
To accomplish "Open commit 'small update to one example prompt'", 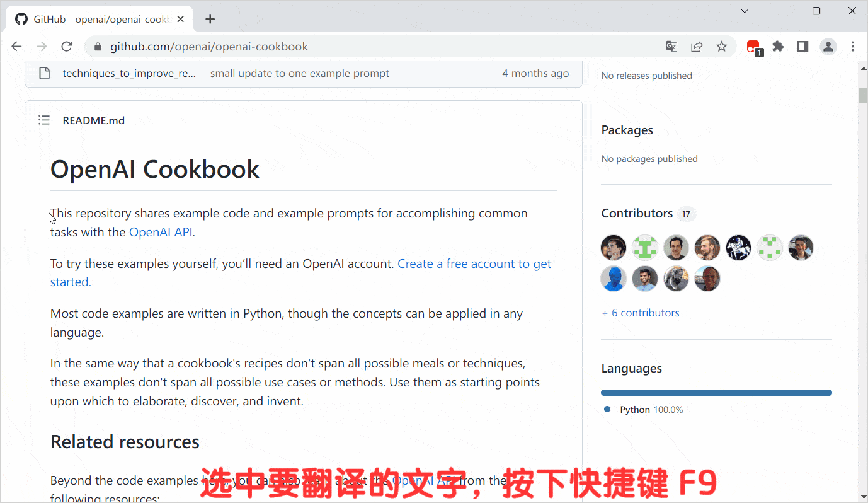I will (300, 74).
